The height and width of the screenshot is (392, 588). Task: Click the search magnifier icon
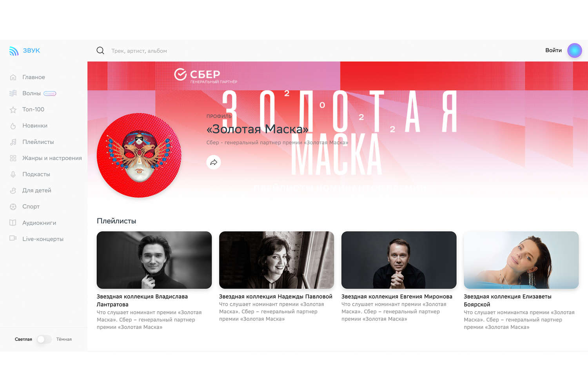100,51
